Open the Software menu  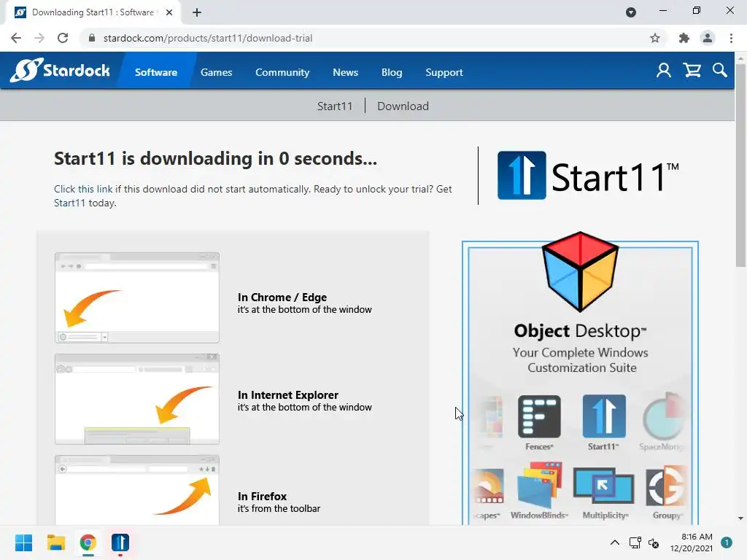click(x=156, y=72)
